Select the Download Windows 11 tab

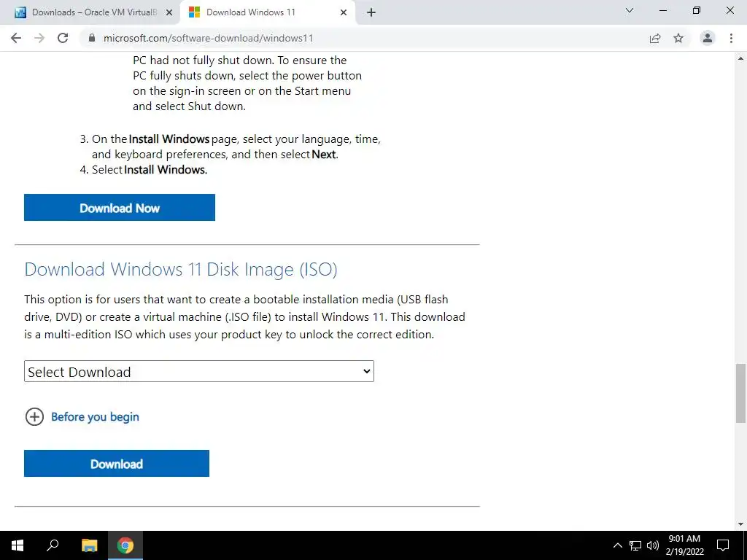(x=267, y=12)
